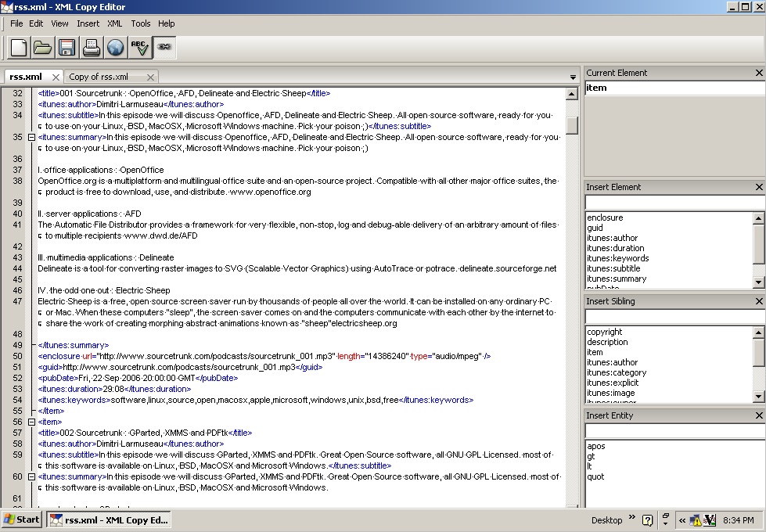Image resolution: width=766 pixels, height=532 pixels.
Task: Click the Insert Element list scroll-down arrow
Action: point(759,282)
